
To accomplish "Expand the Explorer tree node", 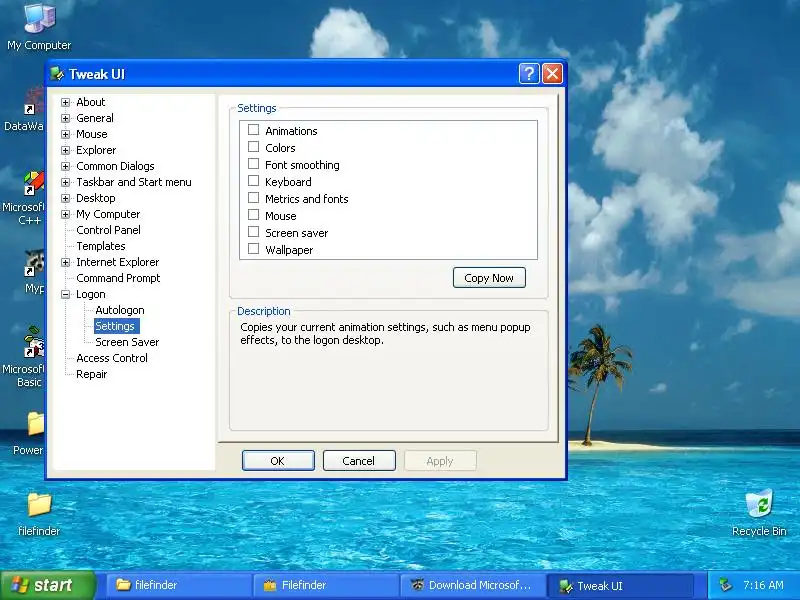I will pyautogui.click(x=65, y=150).
